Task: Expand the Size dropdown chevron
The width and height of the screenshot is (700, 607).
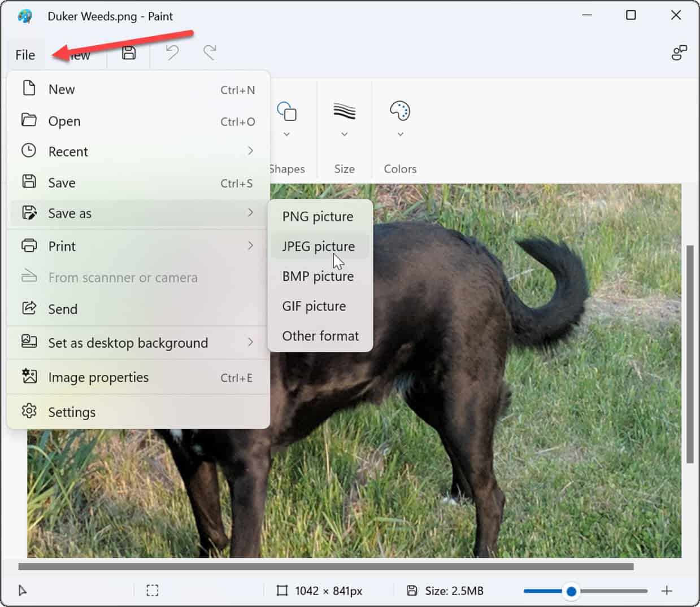Action: pos(344,134)
